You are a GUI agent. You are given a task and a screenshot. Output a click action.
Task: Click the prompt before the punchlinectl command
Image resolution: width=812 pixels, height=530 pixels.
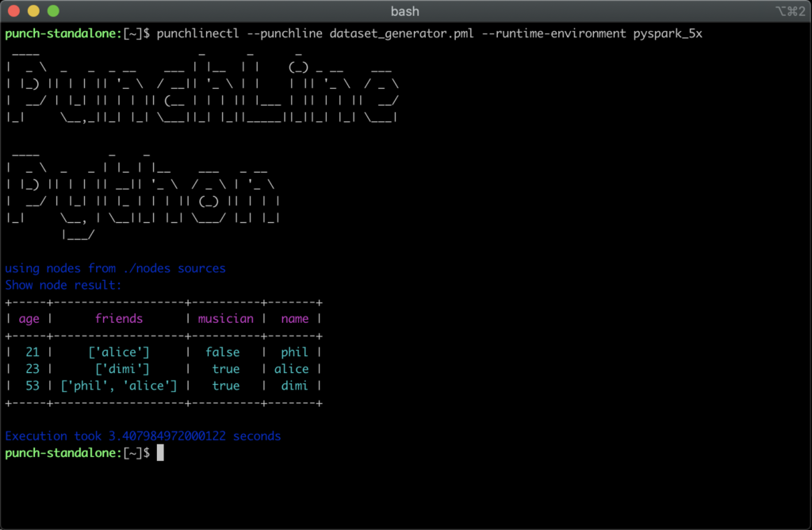[x=78, y=33]
